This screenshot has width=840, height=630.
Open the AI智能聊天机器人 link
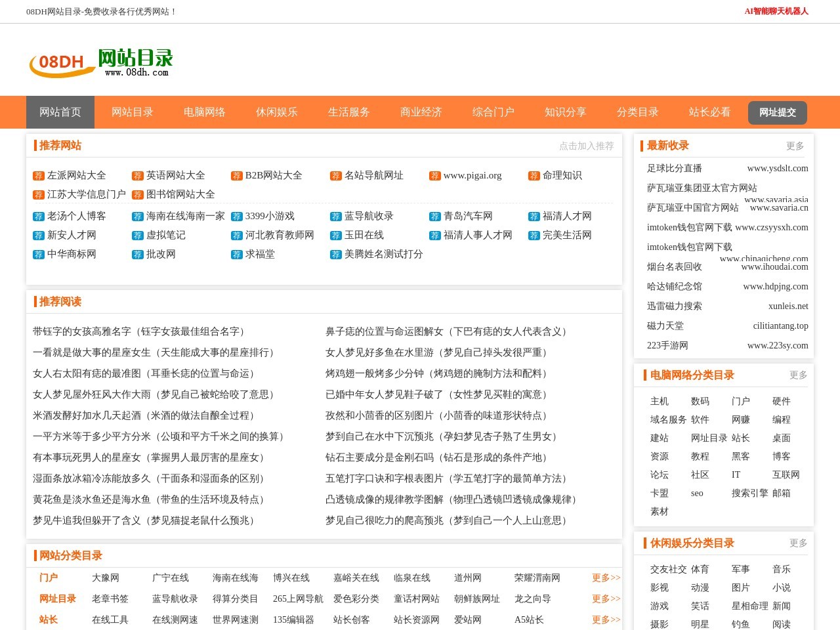(776, 11)
